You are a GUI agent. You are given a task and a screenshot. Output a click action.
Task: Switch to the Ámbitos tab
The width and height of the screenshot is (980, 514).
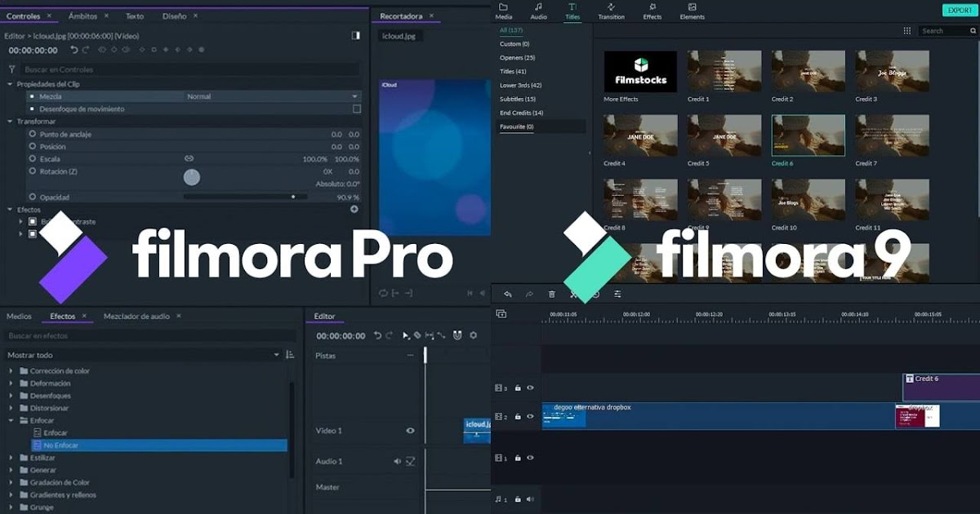82,16
